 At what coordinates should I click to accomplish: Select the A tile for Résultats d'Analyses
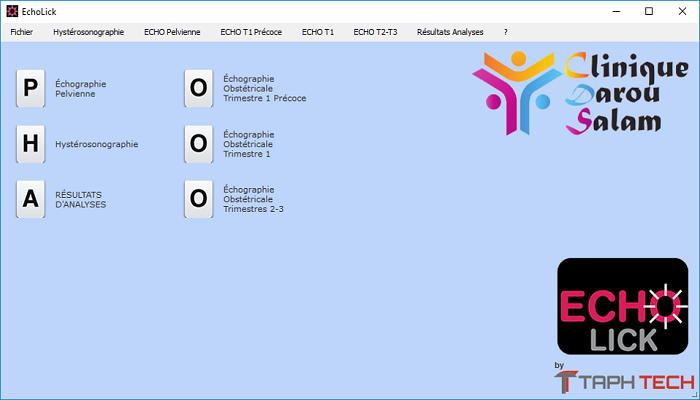(x=31, y=199)
